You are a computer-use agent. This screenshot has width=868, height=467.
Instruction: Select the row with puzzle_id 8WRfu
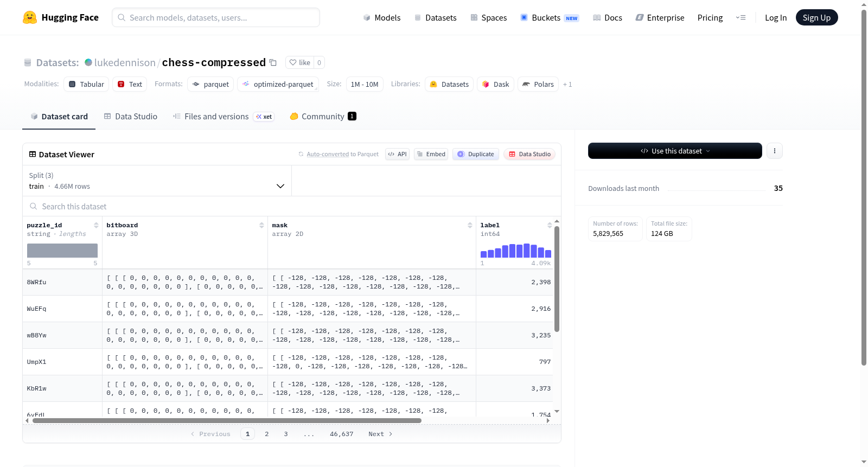click(288, 282)
